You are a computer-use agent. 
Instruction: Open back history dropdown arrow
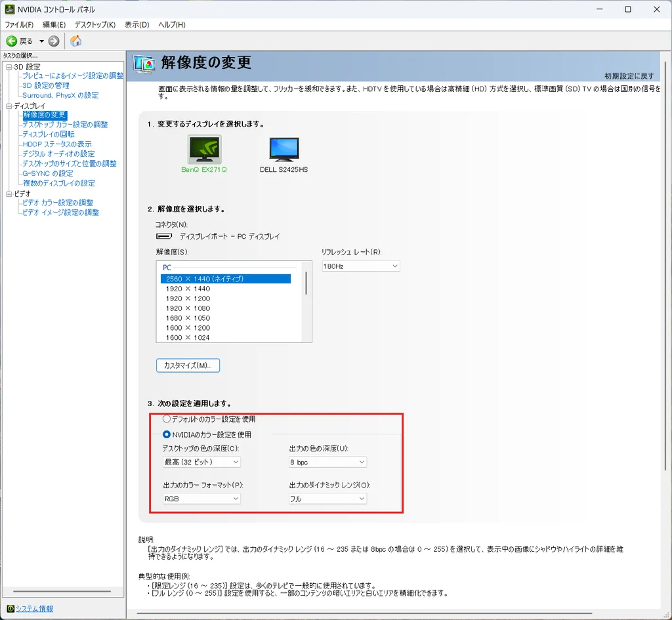41,41
